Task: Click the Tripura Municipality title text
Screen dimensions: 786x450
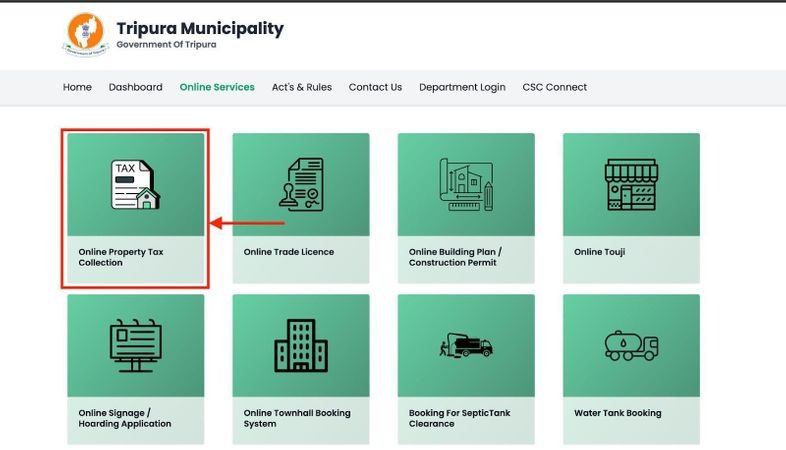Action: point(200,29)
